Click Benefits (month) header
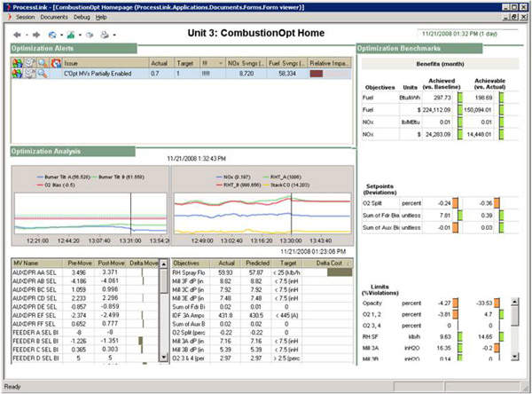The image size is (532, 394). 440,64
